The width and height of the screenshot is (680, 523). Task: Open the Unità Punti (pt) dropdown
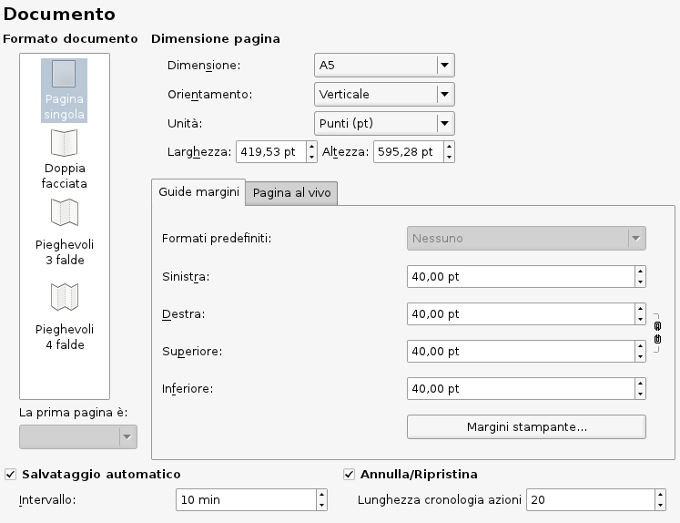click(x=384, y=123)
